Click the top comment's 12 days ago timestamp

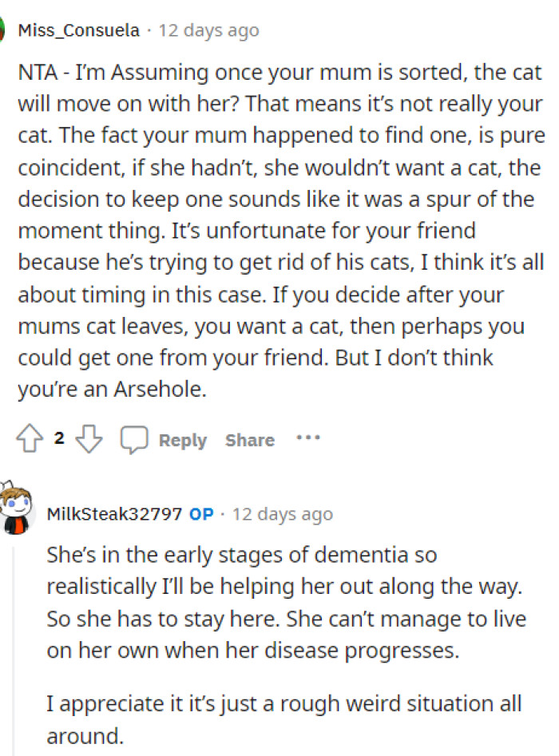pyautogui.click(x=208, y=30)
